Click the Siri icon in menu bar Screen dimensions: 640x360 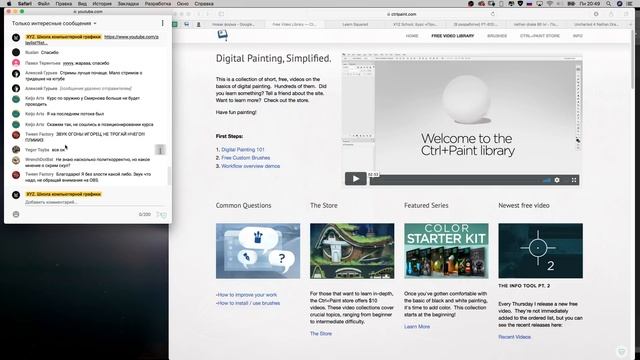pyautogui.click(x=619, y=4)
